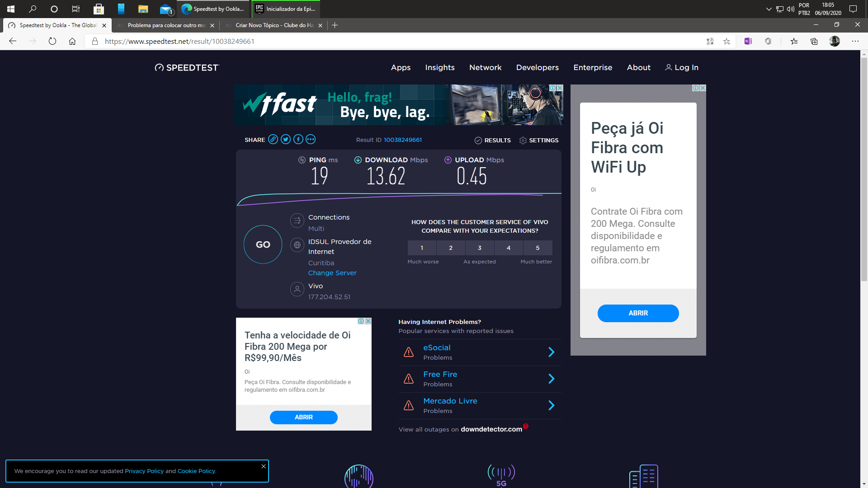Expand Mercado Livre problems section
868x488 pixels.
[x=551, y=405]
